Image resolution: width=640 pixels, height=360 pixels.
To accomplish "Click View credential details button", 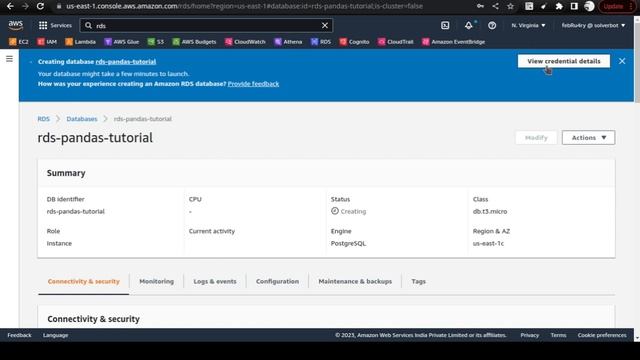I will (564, 61).
